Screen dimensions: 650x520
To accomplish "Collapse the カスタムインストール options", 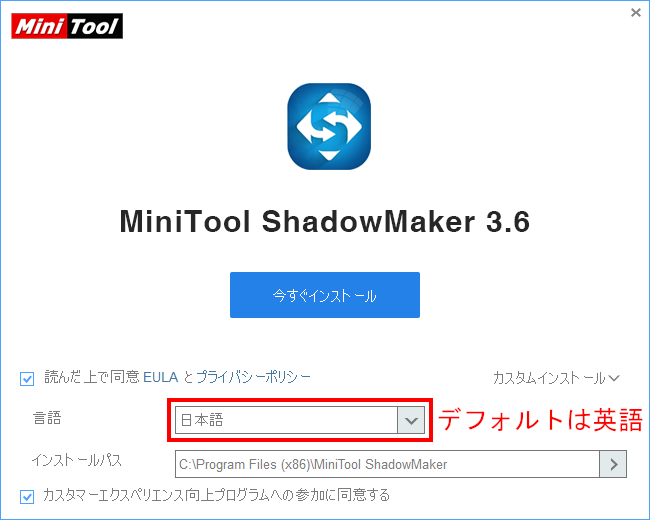I will click(556, 378).
